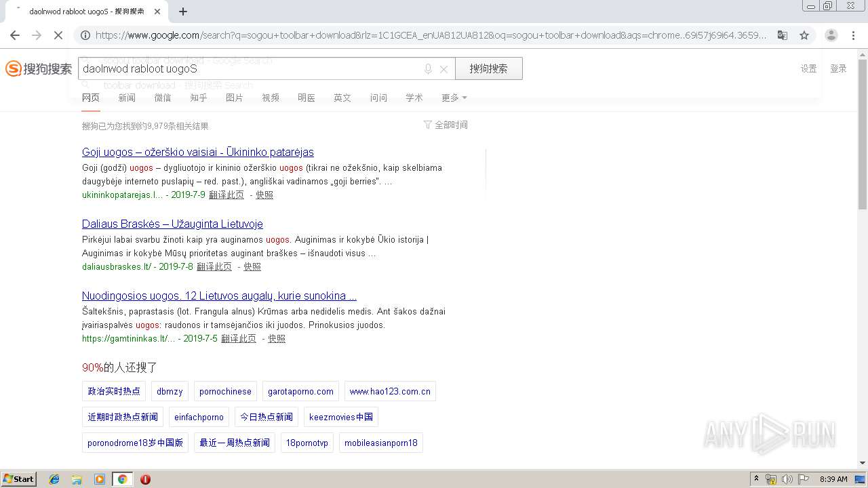868x488 pixels.
Task: Click the browser forward arrow
Action: (x=37, y=35)
